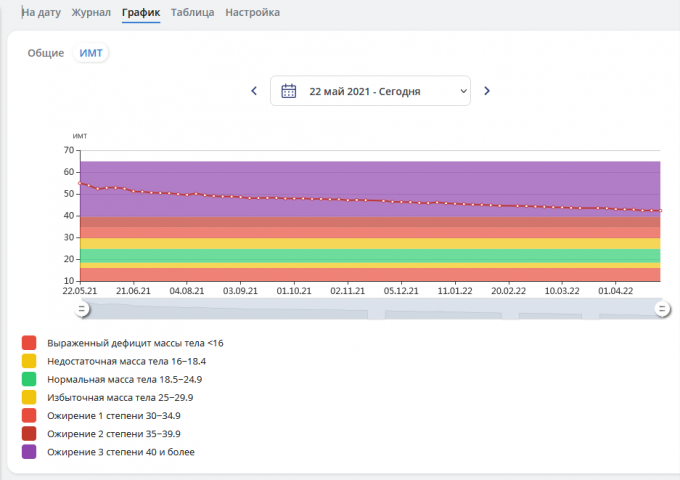Image resolution: width=680 pixels, height=480 pixels.
Task: Switch to the 'На дату' tab
Action: pyautogui.click(x=42, y=13)
